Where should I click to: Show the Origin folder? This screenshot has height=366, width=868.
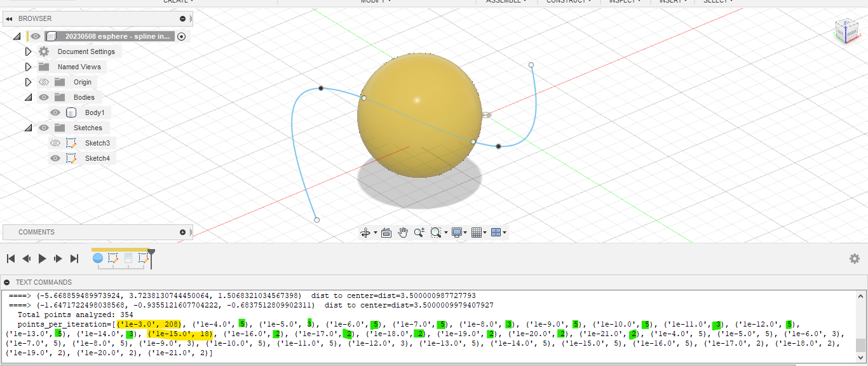(43, 81)
